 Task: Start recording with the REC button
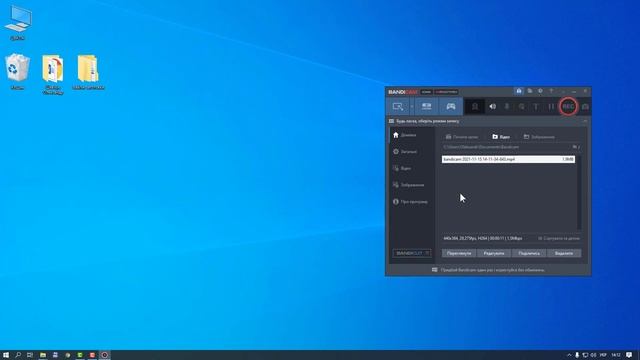coord(568,107)
